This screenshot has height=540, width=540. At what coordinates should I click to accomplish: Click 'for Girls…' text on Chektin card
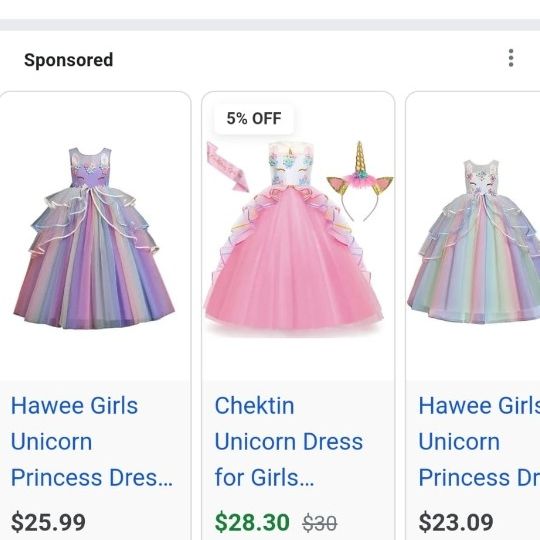point(264,478)
